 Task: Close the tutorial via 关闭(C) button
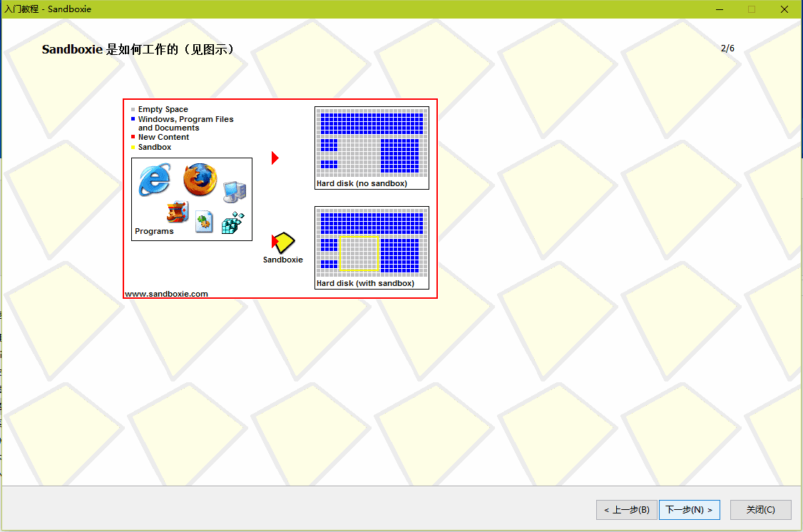(760, 509)
